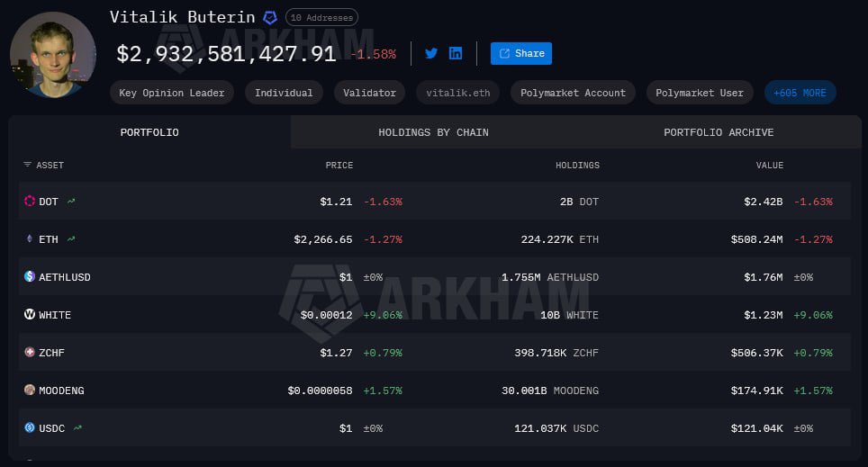The width and height of the screenshot is (868, 467).
Task: Open Vitalik Buterin's profile photo
Action: tap(53, 55)
